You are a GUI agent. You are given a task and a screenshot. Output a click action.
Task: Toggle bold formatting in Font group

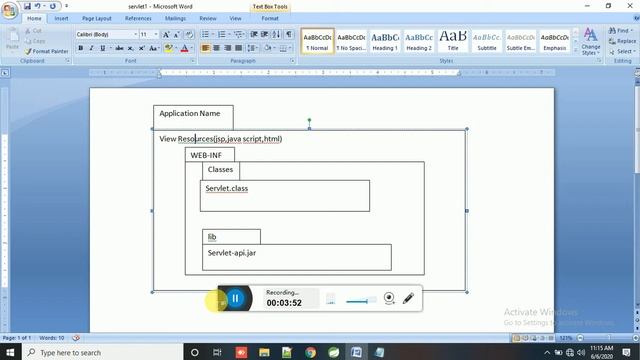tap(80, 48)
